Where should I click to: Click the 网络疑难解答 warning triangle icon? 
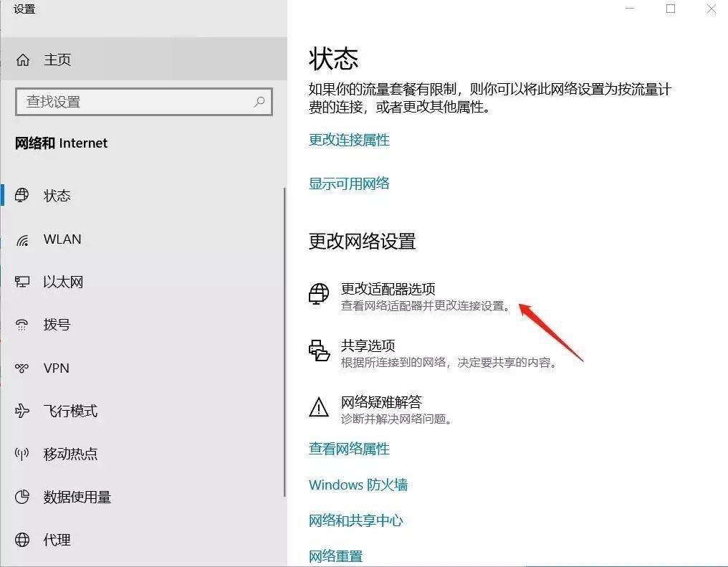319,407
